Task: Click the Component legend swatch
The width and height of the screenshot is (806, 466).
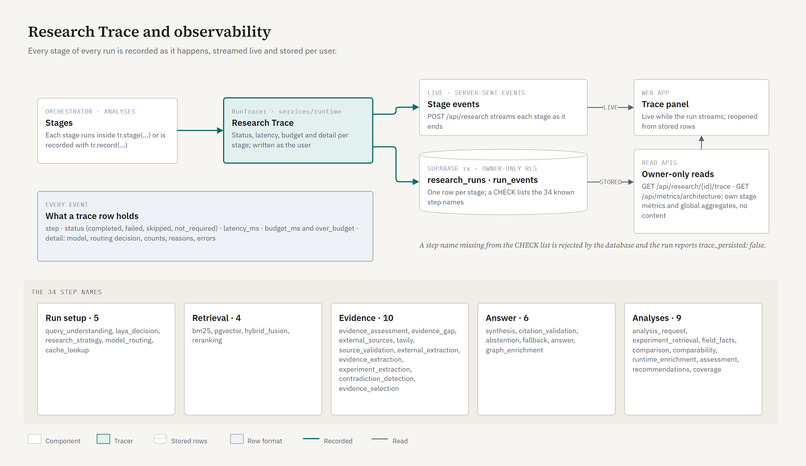Action: pos(34,439)
